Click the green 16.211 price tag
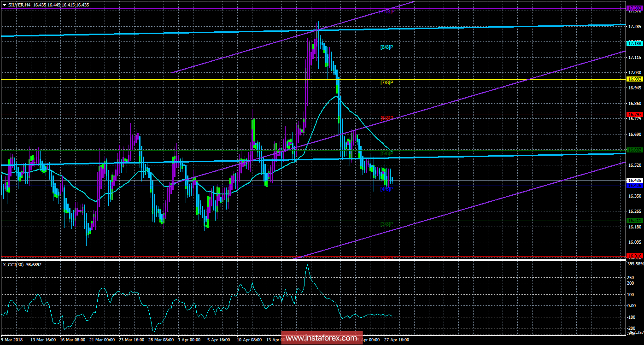Viewport: 644px width, 345px height. (x=634, y=221)
